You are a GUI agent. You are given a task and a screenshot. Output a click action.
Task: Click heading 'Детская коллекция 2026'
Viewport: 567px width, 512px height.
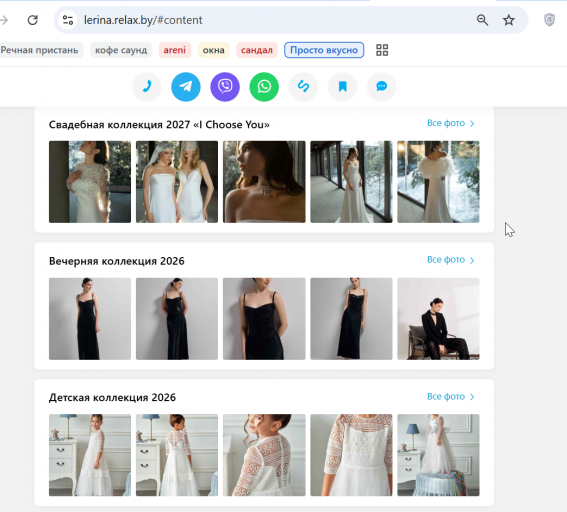pos(112,398)
